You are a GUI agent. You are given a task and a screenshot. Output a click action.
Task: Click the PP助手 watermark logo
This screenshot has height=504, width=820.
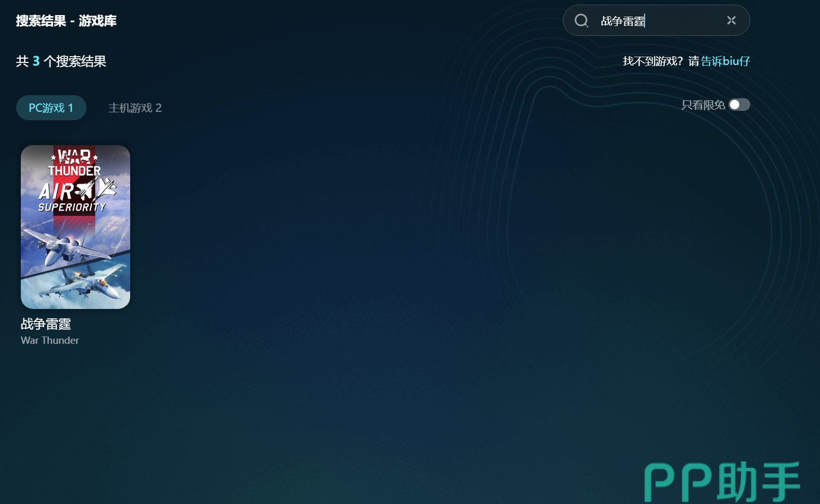(722, 482)
